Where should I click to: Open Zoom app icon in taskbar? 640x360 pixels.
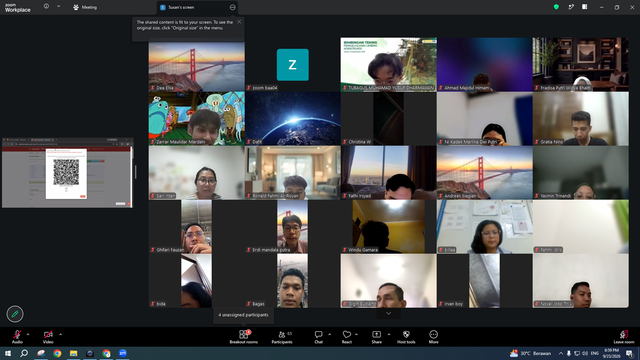pyautogui.click(x=122, y=353)
